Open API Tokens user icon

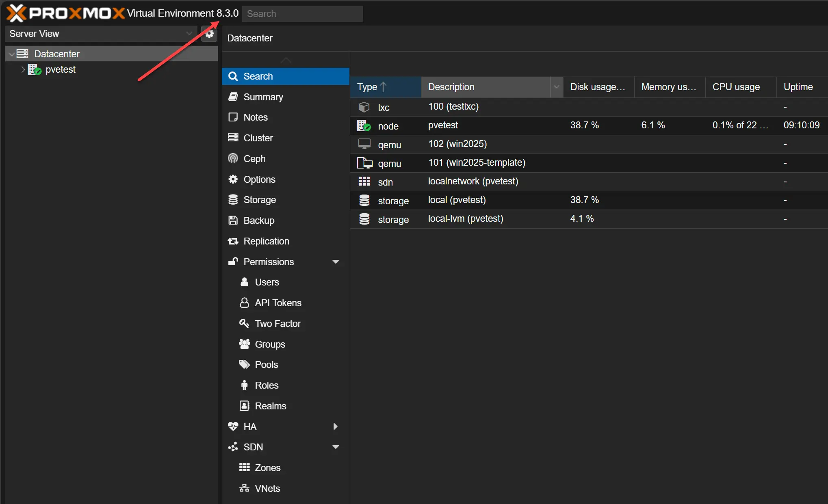coord(244,303)
